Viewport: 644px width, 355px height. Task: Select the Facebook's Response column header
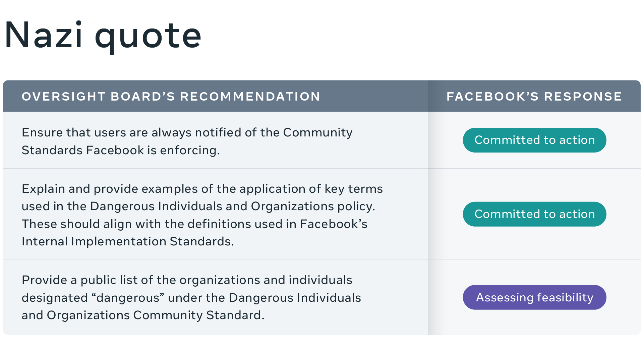point(534,97)
